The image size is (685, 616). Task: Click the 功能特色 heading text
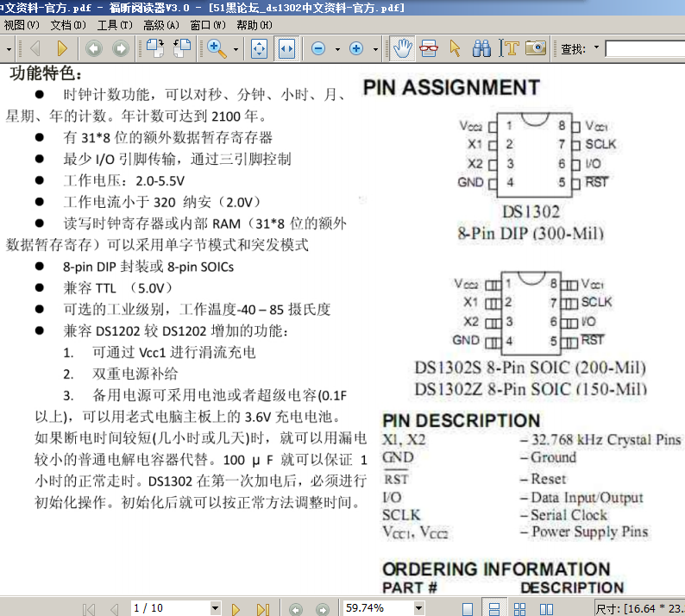pos(46,73)
